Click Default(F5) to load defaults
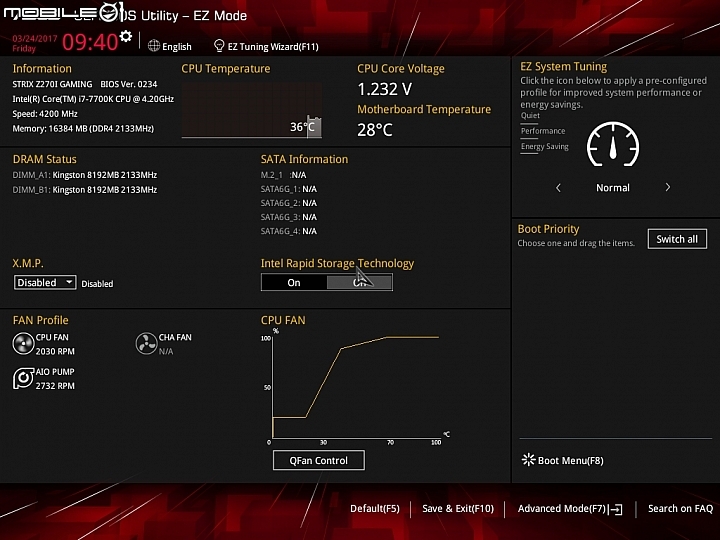 coord(375,508)
